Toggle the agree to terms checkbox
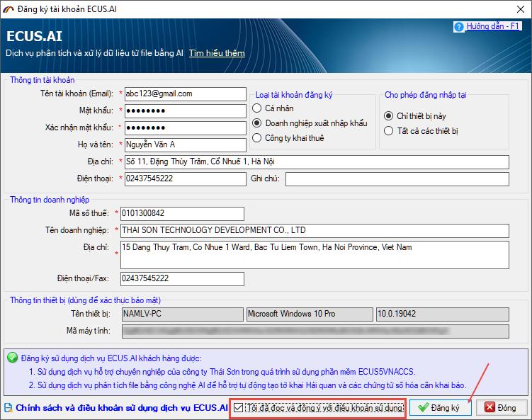Screen dimensions: 532x420 pos(239,408)
